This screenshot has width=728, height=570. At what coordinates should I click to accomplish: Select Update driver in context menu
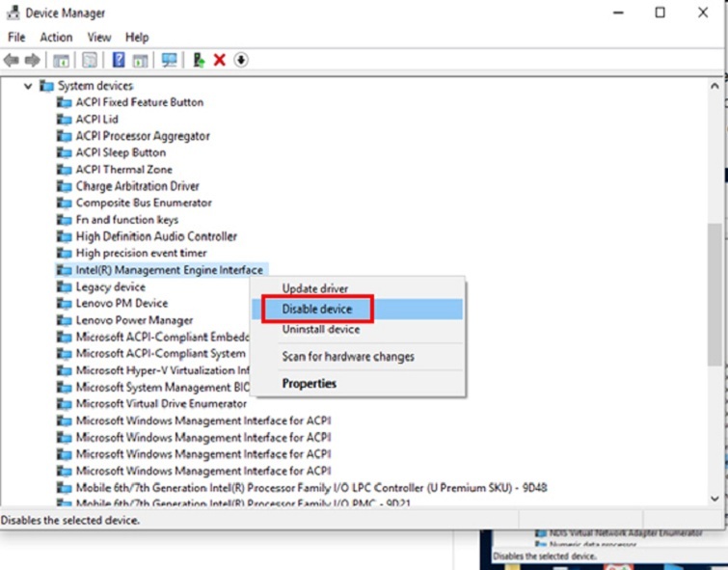314,288
